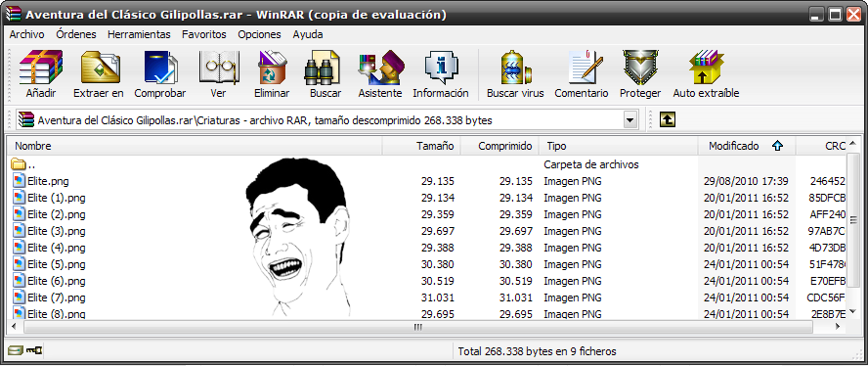The image size is (868, 366).
Task: Click the compressed size 31.031
Action: point(516,297)
